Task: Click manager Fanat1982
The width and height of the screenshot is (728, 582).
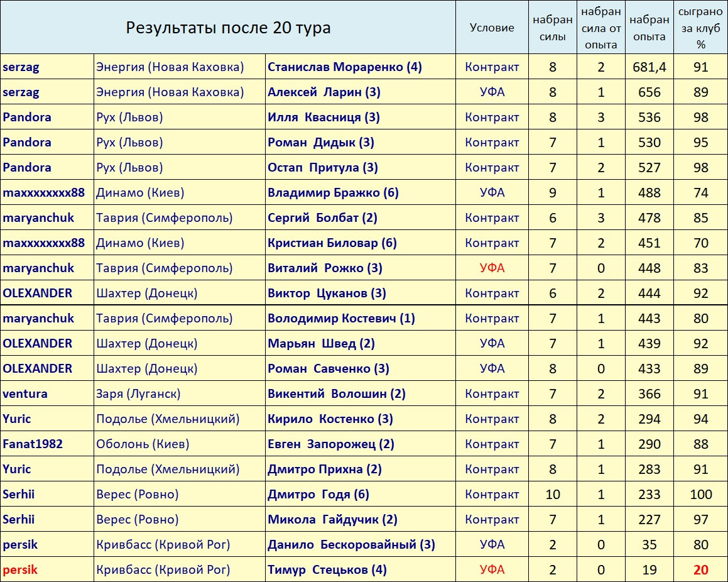Action: (x=33, y=444)
